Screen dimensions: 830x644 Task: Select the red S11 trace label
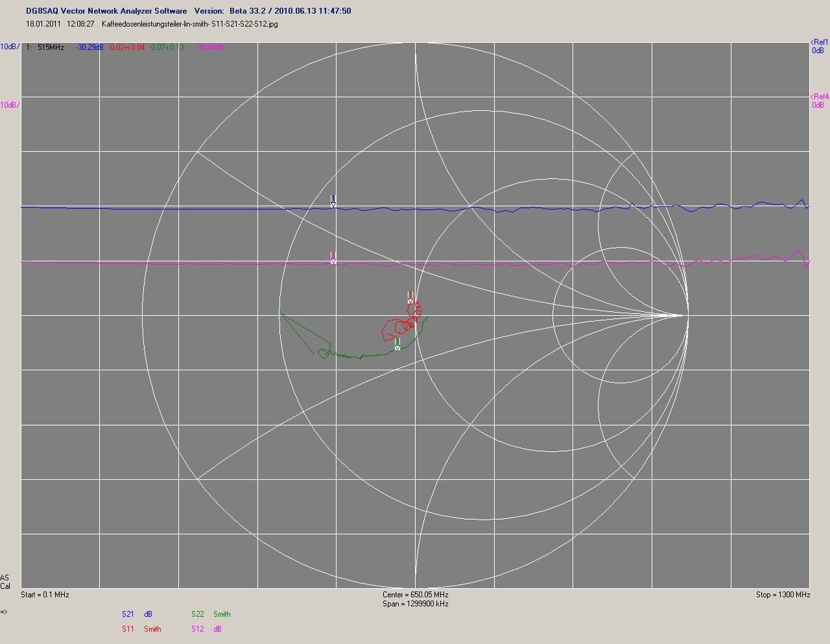coord(128,629)
